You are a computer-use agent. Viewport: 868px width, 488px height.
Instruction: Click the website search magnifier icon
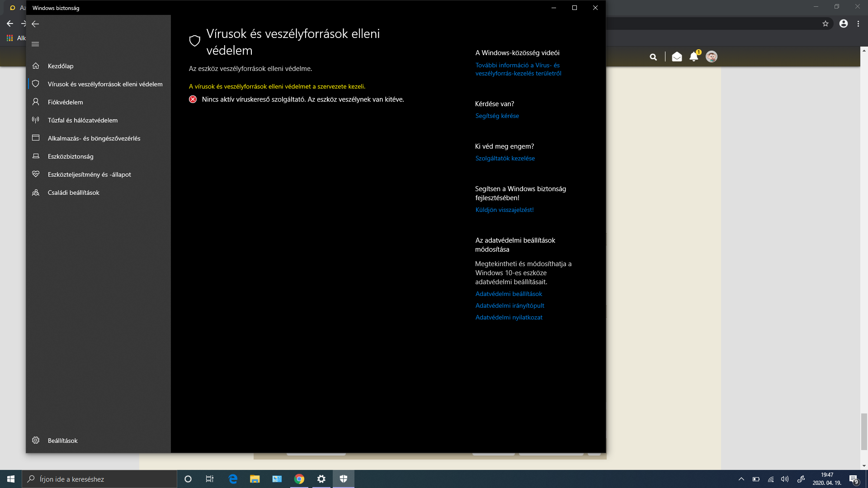coord(653,57)
